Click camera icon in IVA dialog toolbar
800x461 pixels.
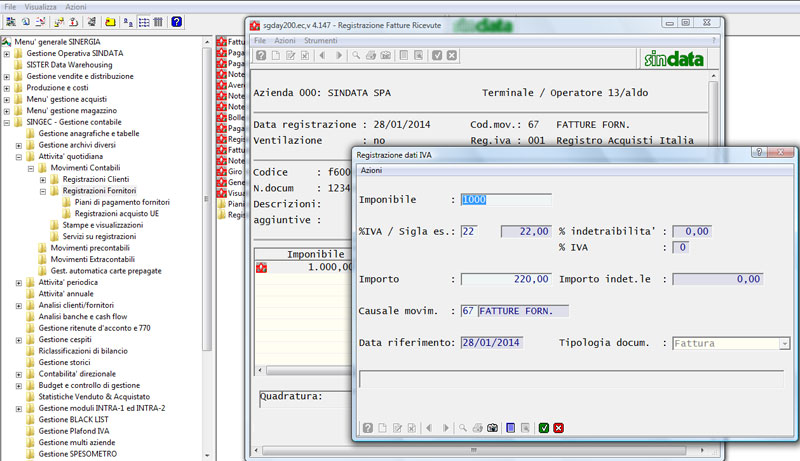point(492,428)
